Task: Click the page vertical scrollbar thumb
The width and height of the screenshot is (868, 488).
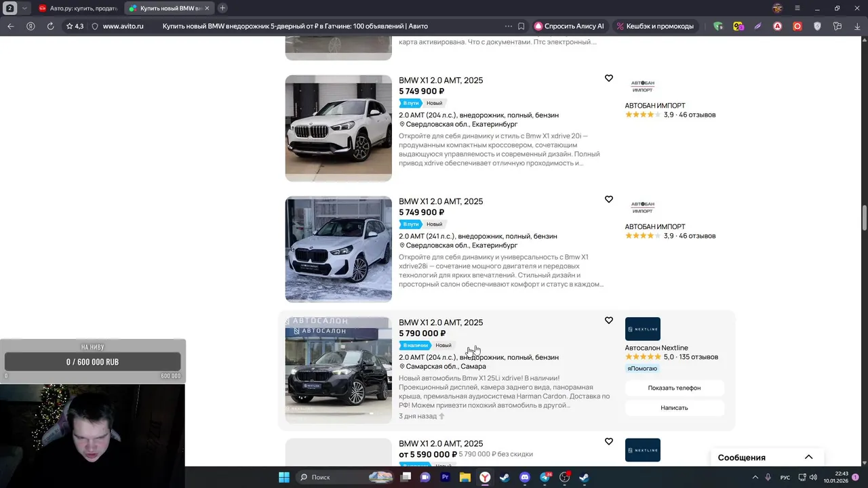Action: click(865, 217)
